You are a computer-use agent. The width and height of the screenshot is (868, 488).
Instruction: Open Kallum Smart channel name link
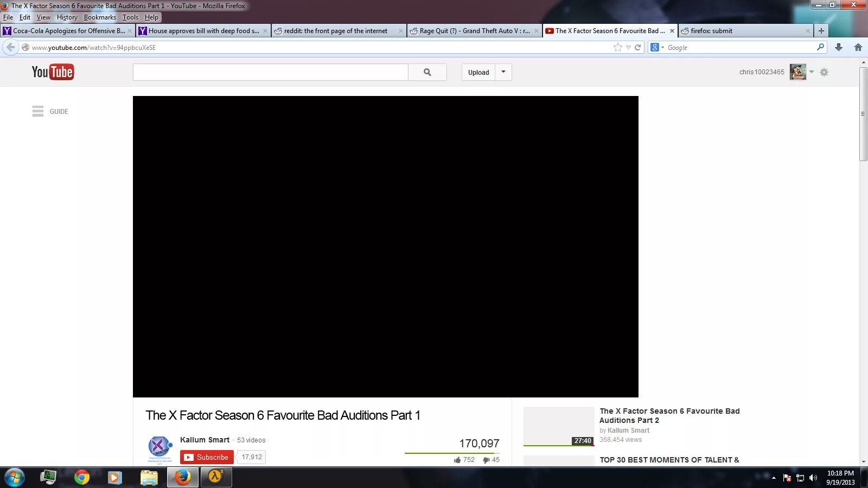[x=205, y=440]
